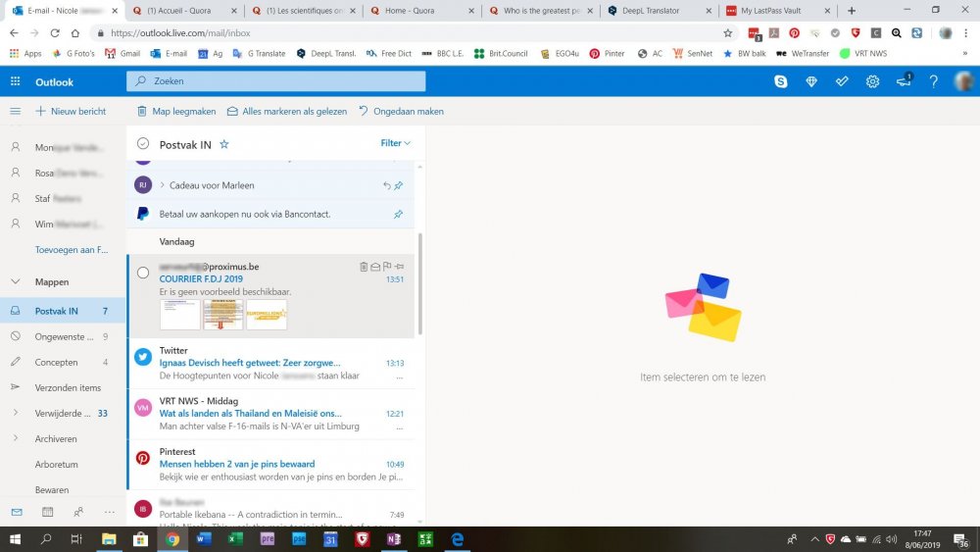
Task: Switch to the DeepL Translator browser tab
Action: tap(659, 11)
